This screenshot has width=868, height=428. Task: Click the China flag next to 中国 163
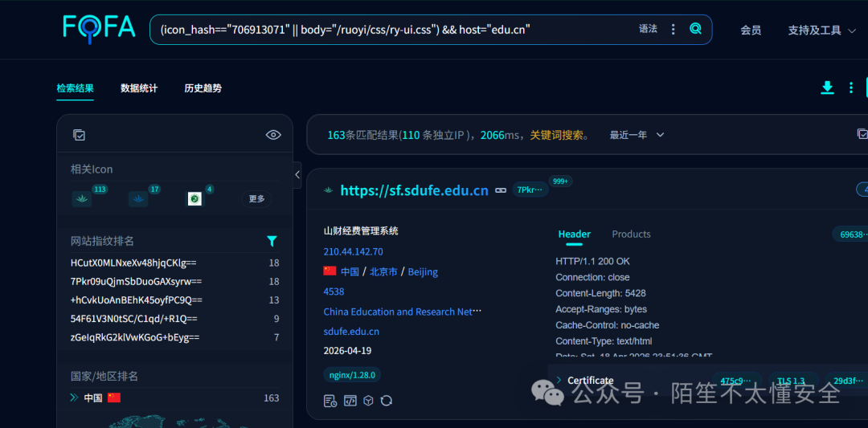coord(114,397)
